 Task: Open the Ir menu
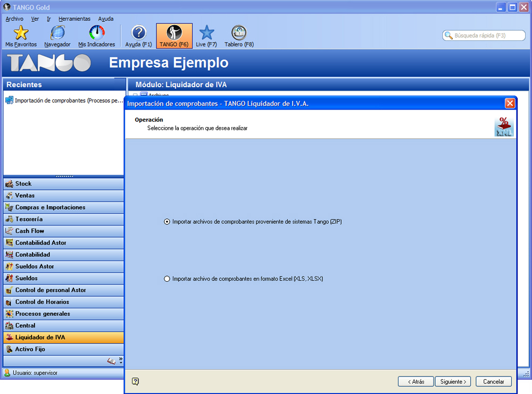(49, 19)
